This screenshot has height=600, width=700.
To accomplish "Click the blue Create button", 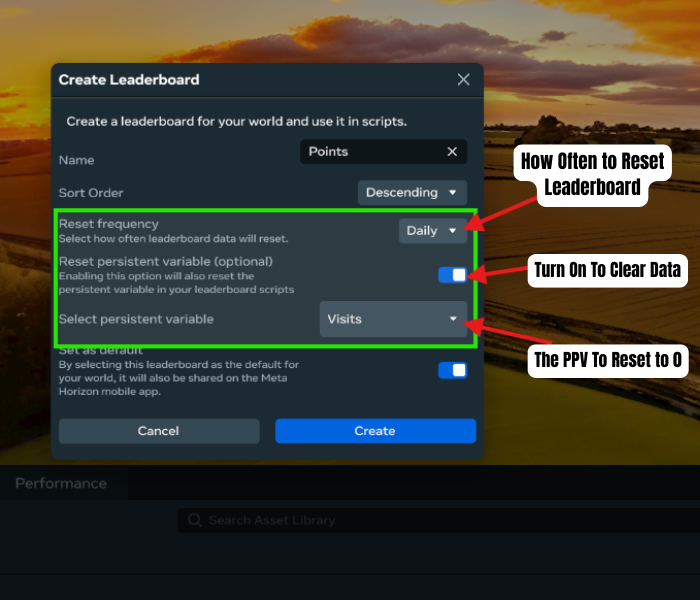I will click(x=375, y=431).
